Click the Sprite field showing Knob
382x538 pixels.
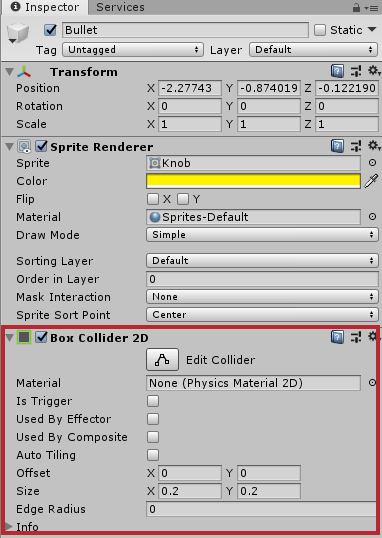coord(253,163)
